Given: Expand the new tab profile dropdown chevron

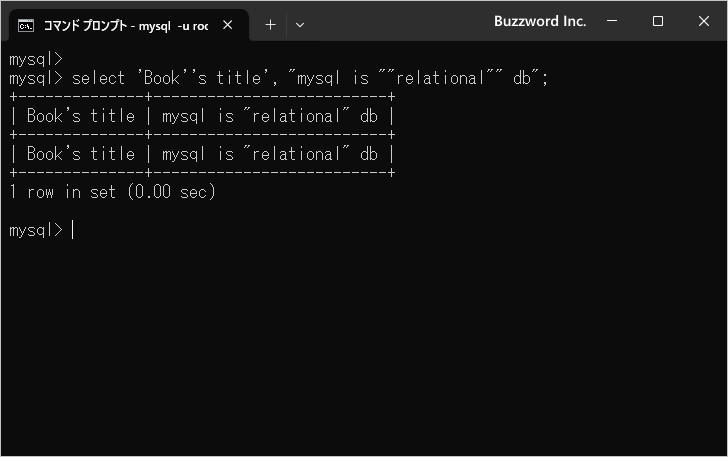Looking at the screenshot, I should [x=300, y=25].
